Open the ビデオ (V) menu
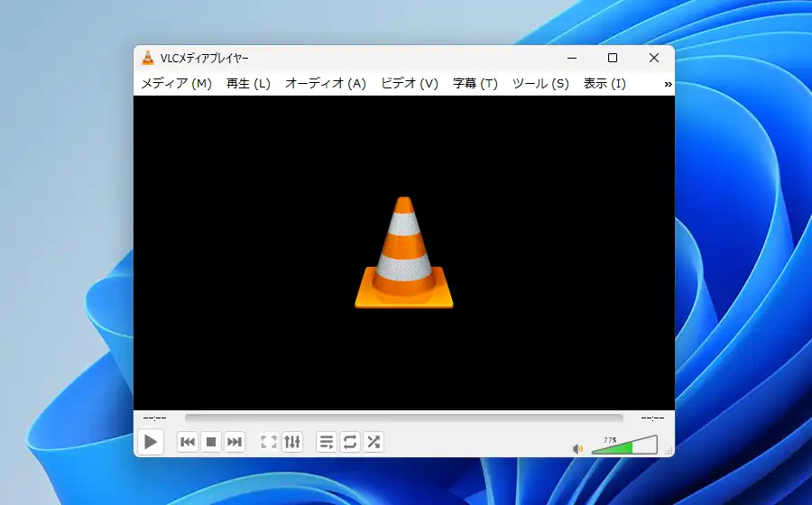This screenshot has width=812, height=505. [x=410, y=83]
